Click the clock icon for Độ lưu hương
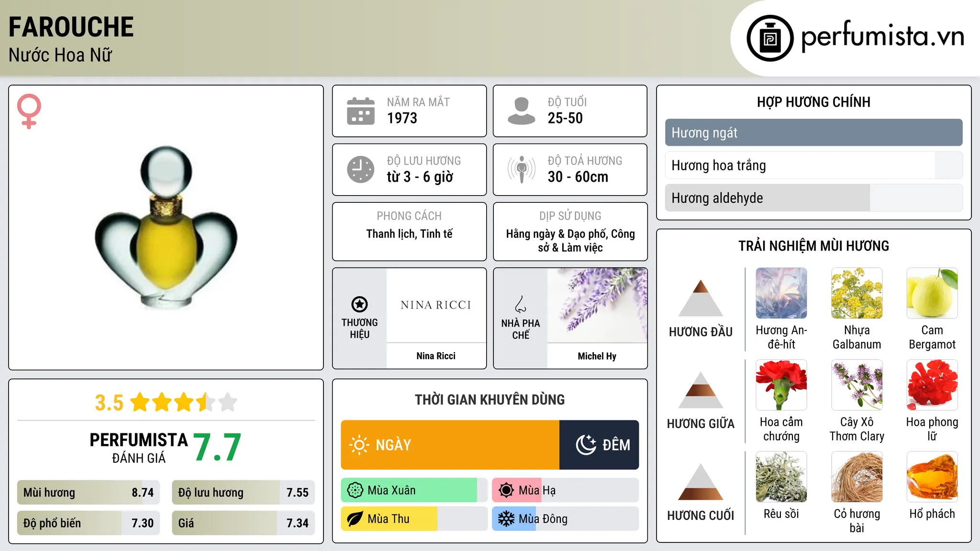The width and height of the screenshot is (980, 551). pyautogui.click(x=361, y=169)
